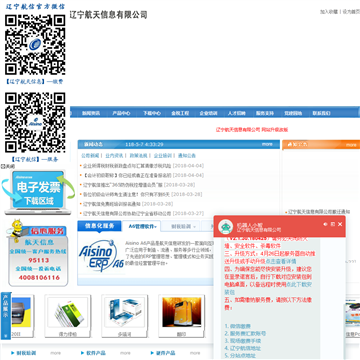
Task: Select 政策法规 news category
Action: point(138,155)
